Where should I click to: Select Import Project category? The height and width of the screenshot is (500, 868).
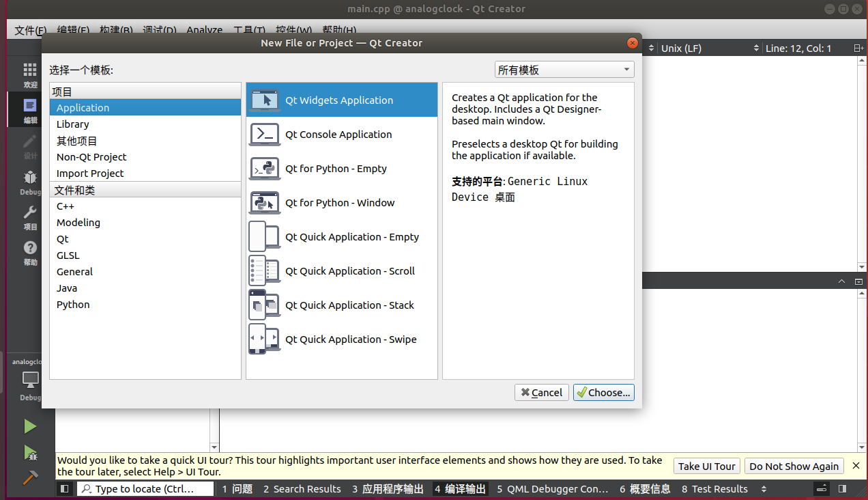[x=145, y=173]
